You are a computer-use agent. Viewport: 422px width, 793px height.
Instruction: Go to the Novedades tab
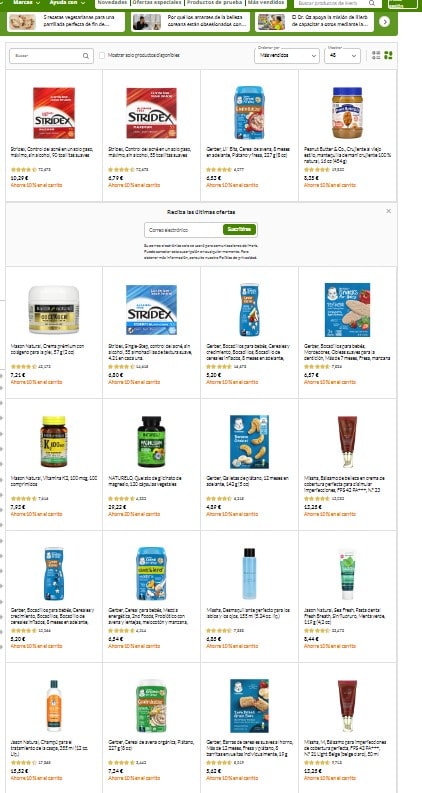tap(112, 3)
